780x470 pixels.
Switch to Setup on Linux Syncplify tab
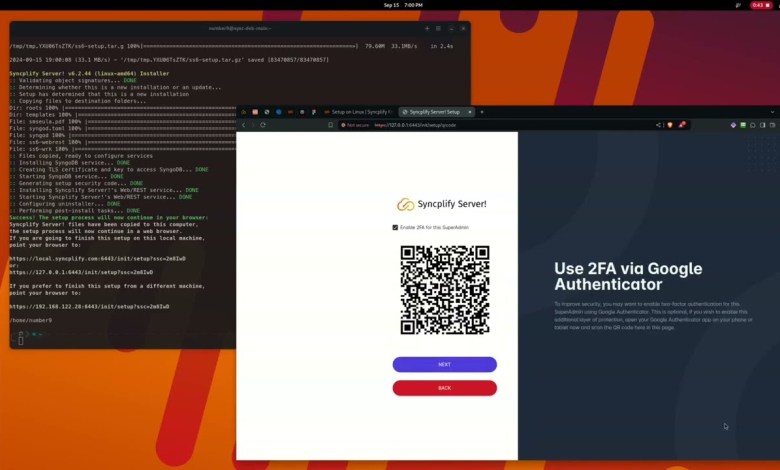tap(360, 112)
